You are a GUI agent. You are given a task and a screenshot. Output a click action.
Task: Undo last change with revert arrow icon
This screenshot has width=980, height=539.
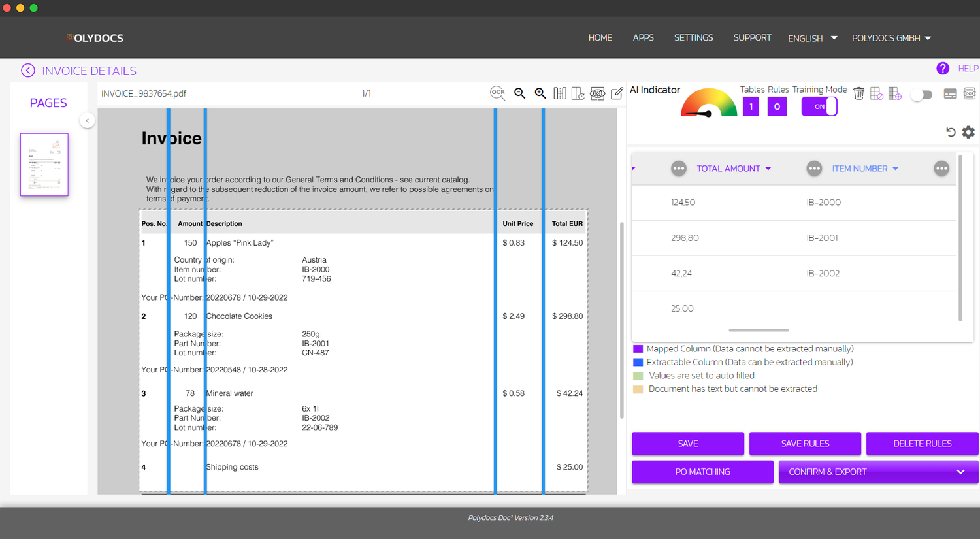pos(951,132)
